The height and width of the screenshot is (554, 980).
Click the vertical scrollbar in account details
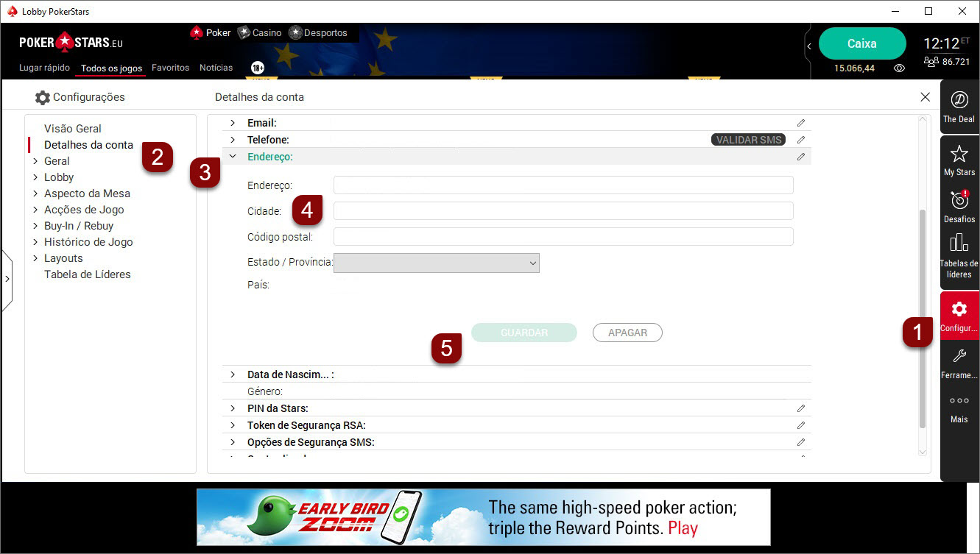[923, 316]
